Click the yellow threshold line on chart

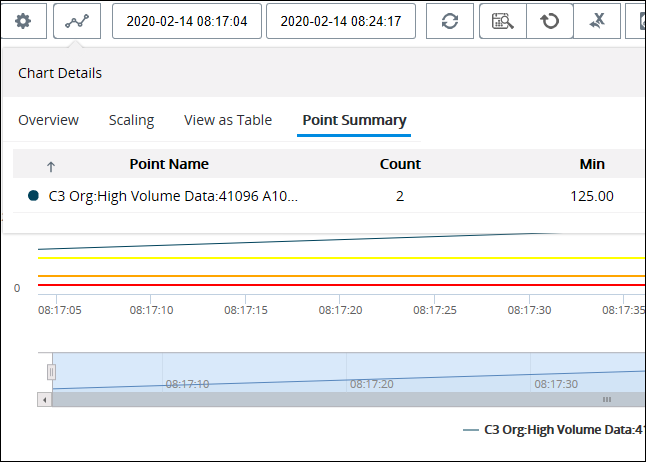click(341, 258)
